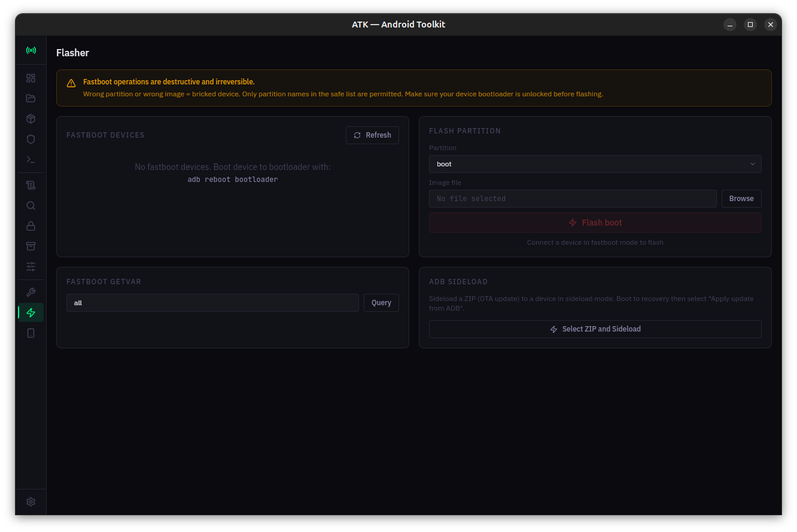The image size is (797, 532).
Task: Open the folder icon in sidebar
Action: [31, 98]
